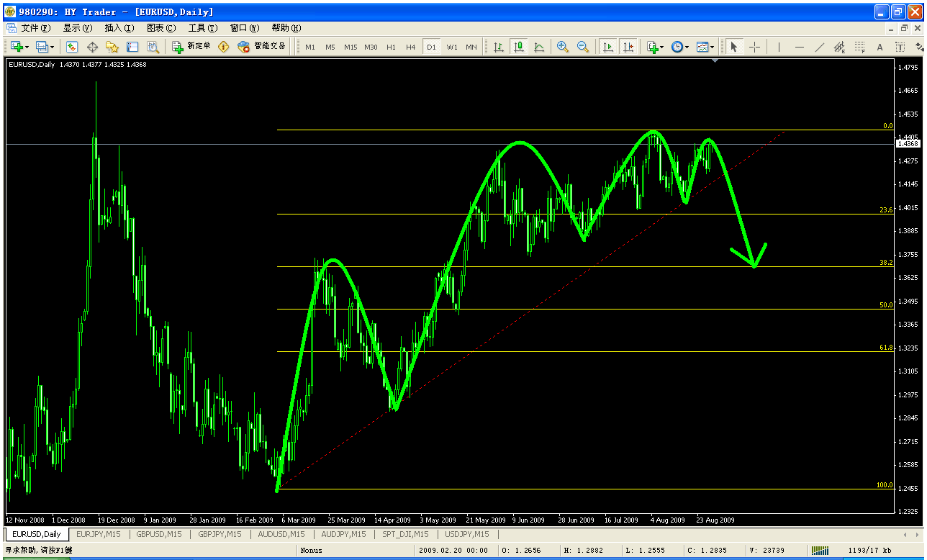
Task: Select the crosshair cursor tool
Action: (754, 47)
